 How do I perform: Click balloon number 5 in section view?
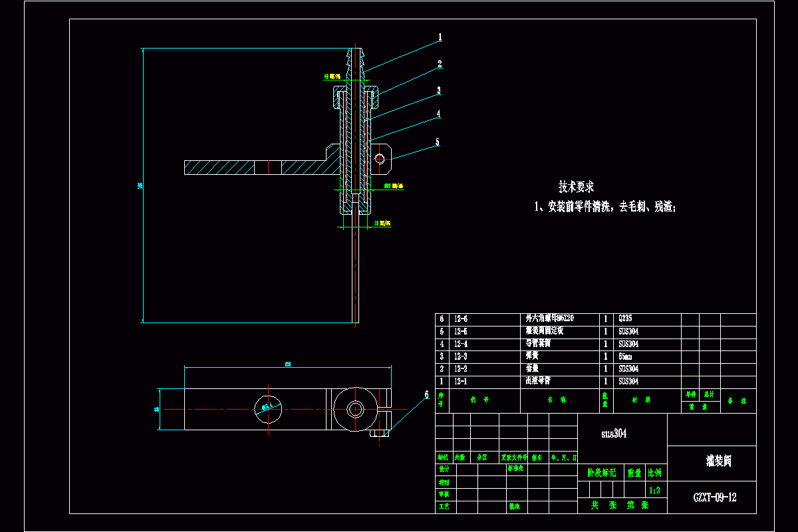437,142
